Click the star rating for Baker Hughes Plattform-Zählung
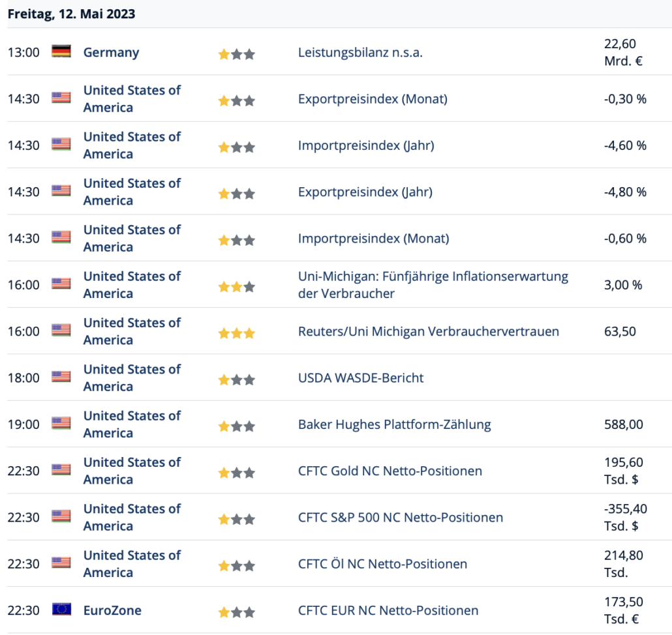This screenshot has width=672, height=635. coord(237,426)
